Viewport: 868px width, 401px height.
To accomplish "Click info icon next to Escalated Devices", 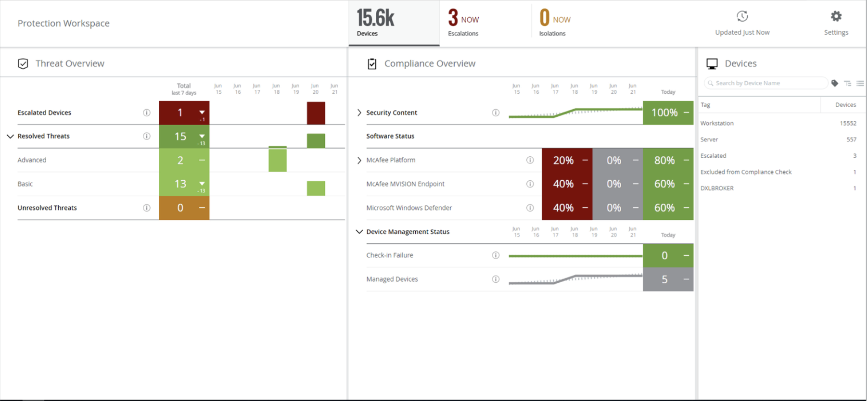I will (147, 113).
